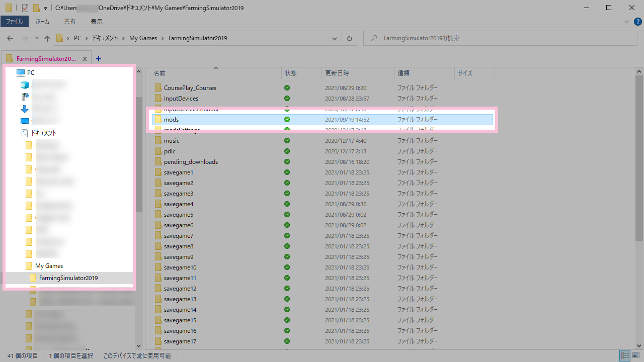
Task: Click the savegame14 folder icon
Action: point(158,310)
